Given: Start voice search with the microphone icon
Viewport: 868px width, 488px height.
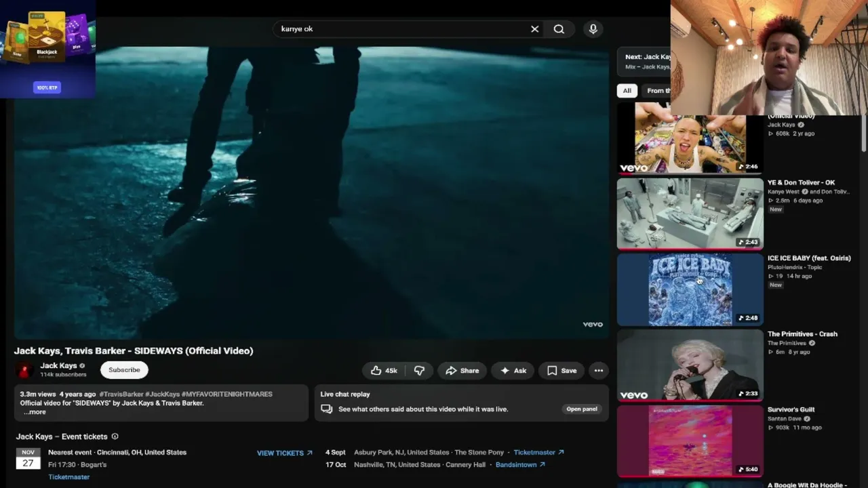Looking at the screenshot, I should coord(593,29).
